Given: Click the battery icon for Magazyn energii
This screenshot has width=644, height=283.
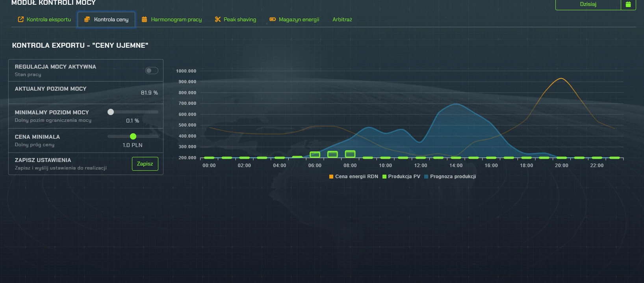Looking at the screenshot, I should coord(273,19).
